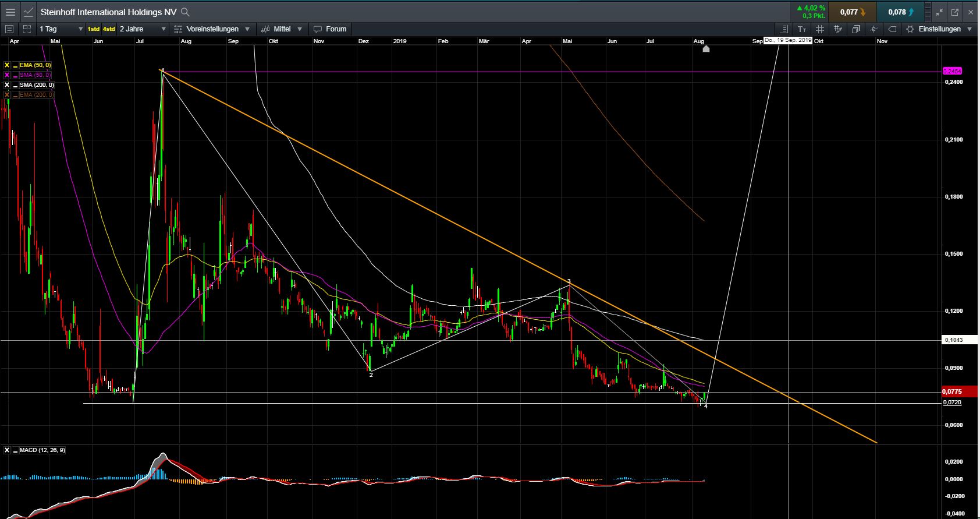Click the dotted grid layout icon
The height and width of the screenshot is (519, 980).
[27, 29]
